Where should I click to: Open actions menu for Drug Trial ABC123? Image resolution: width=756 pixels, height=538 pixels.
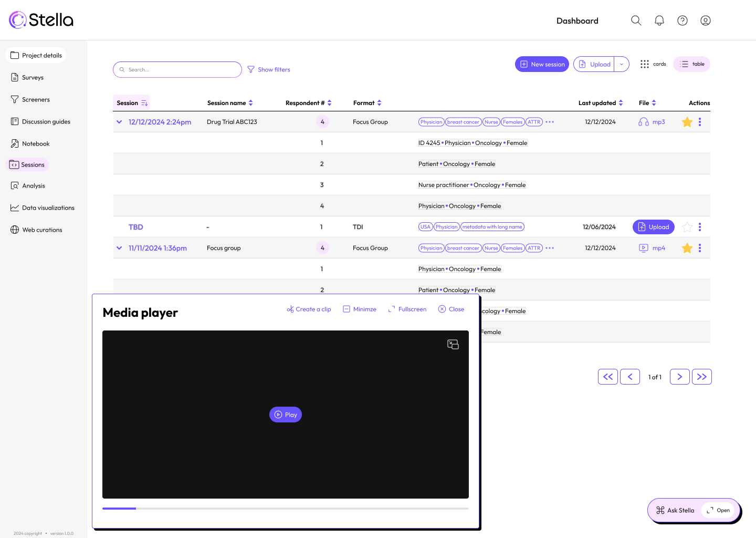pyautogui.click(x=700, y=122)
